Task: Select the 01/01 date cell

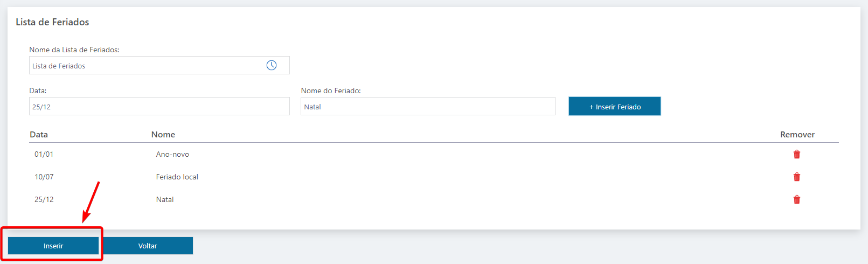Action: coord(44,154)
